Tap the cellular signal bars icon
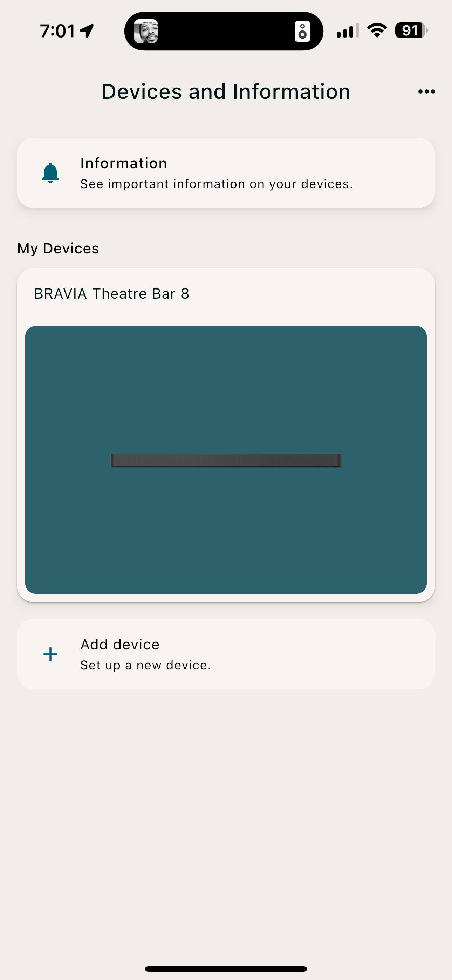 point(347,31)
